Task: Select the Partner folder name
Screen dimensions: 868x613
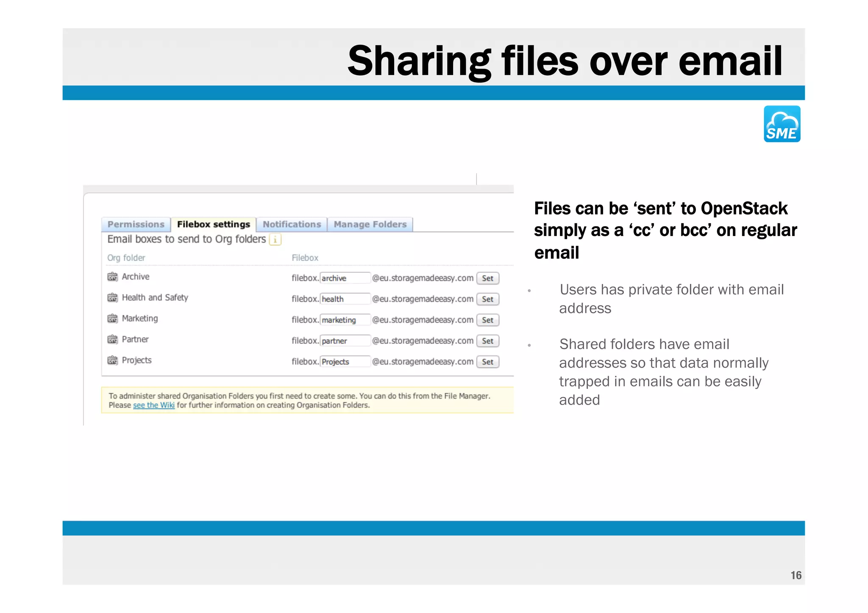Action: tap(135, 339)
